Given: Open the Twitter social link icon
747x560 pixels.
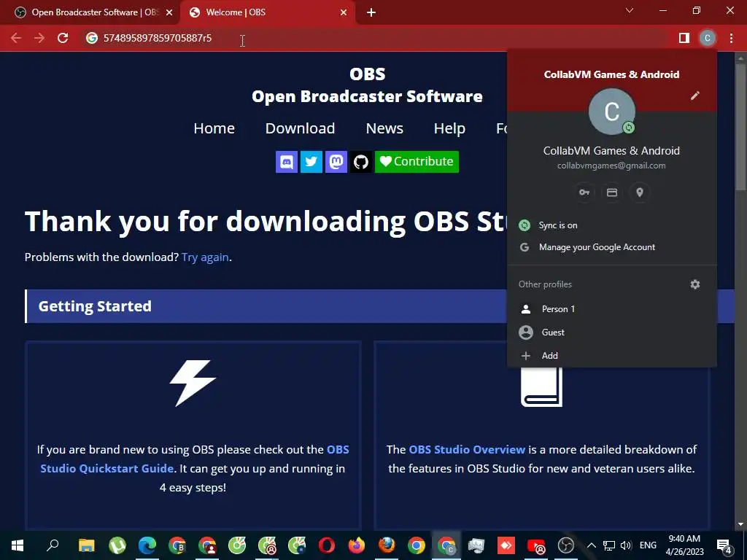Looking at the screenshot, I should pos(311,162).
